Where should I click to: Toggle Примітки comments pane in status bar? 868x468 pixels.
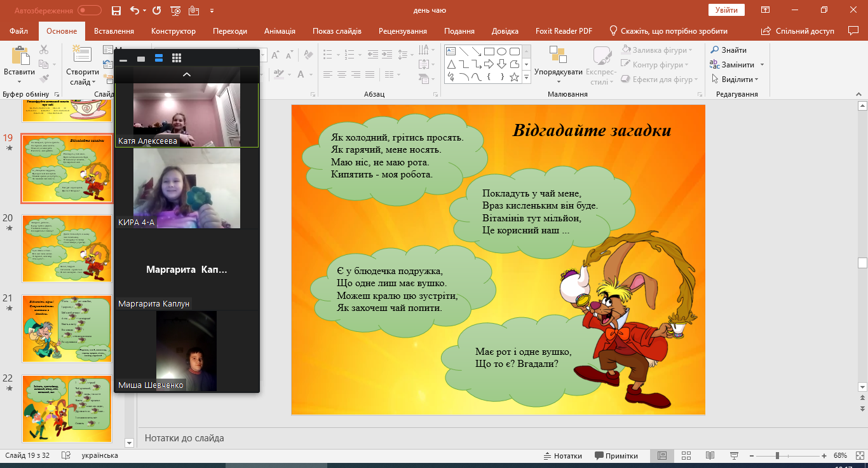pyautogui.click(x=616, y=456)
